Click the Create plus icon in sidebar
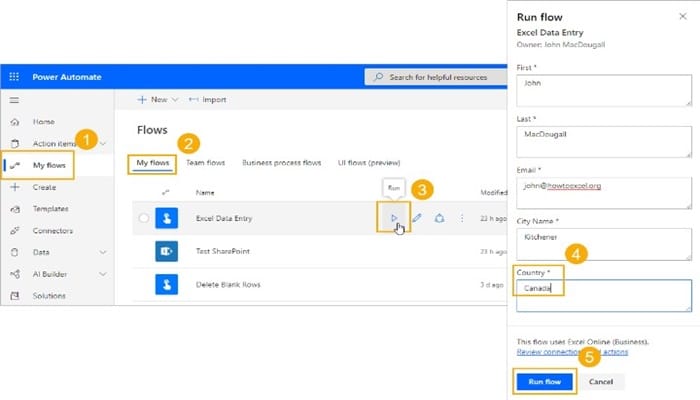This screenshot has height=400, width=700. (x=15, y=187)
